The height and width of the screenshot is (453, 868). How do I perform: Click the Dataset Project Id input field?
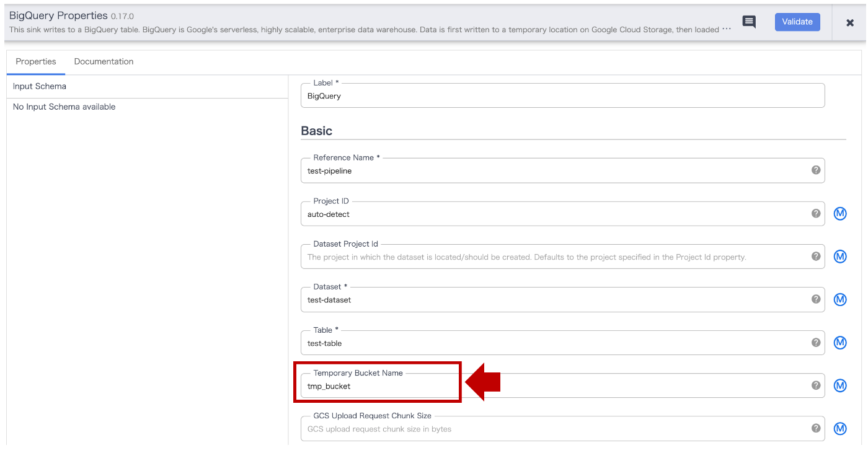[x=562, y=257]
